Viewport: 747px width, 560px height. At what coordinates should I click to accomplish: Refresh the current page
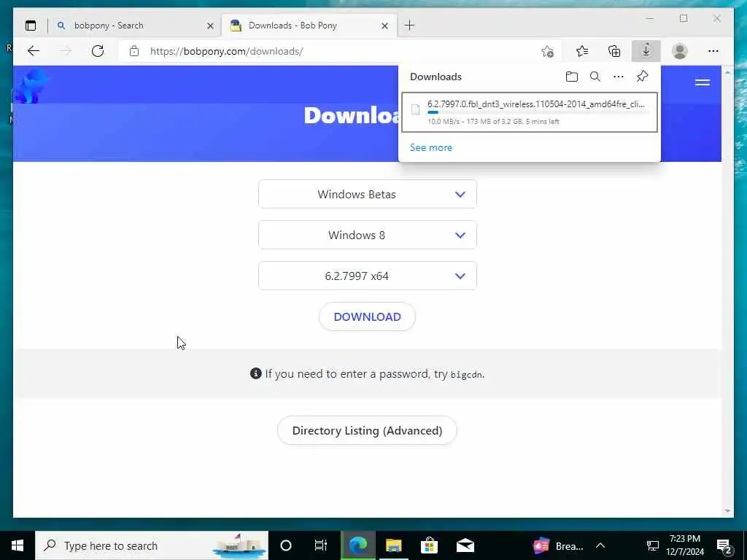(x=98, y=51)
